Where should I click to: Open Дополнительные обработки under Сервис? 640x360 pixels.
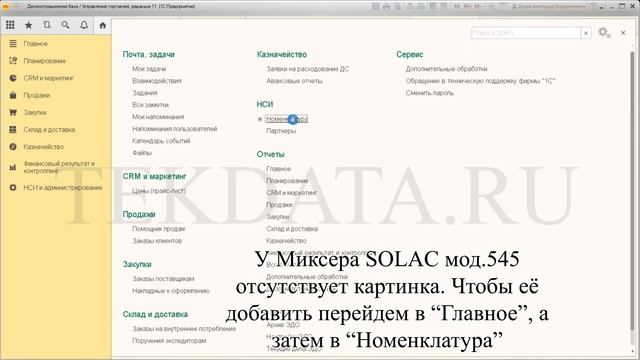447,69
